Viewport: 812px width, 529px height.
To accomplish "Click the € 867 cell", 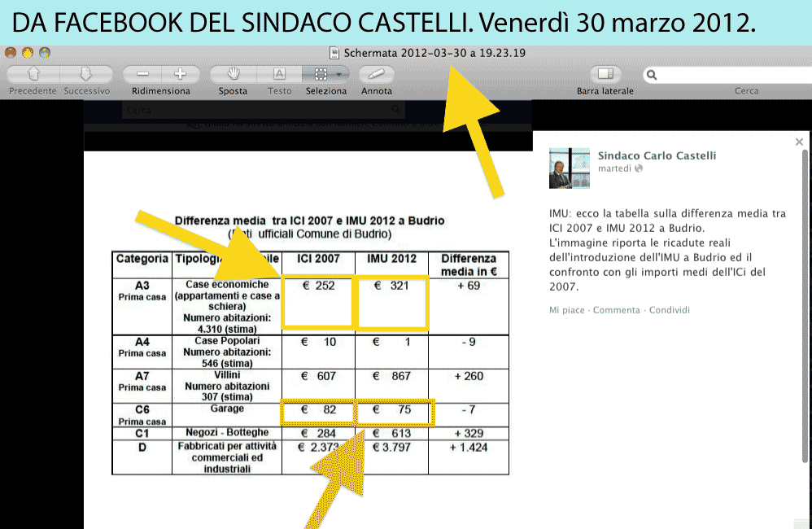I will pyautogui.click(x=391, y=386).
